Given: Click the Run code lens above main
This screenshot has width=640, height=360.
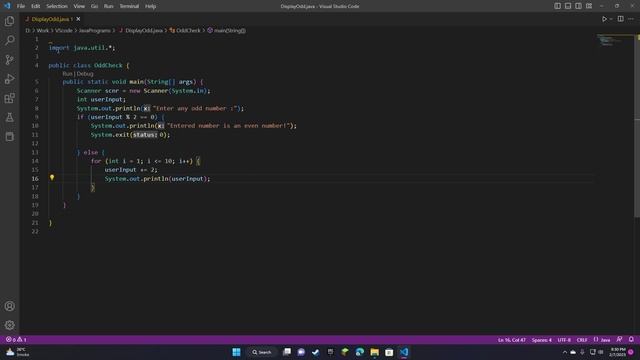Looking at the screenshot, I should (x=67, y=74).
